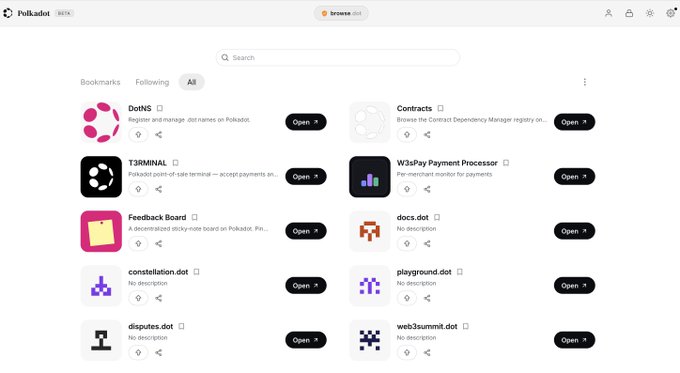Open constellation.dot
The height and width of the screenshot is (373, 680).
pyautogui.click(x=306, y=286)
